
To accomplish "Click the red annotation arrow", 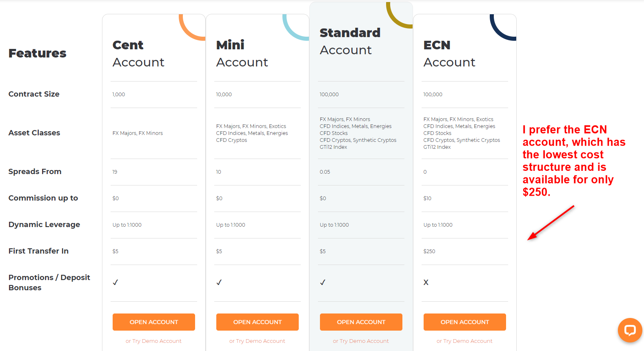I will [x=551, y=223].
